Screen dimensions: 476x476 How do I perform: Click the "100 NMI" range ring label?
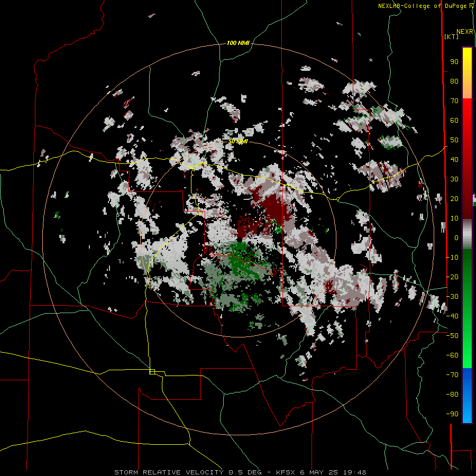coord(238,43)
